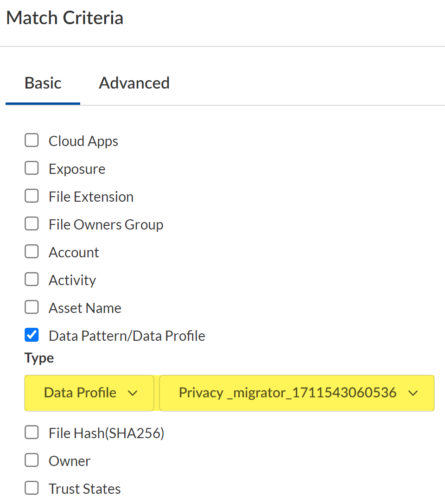Screen dimensions: 445x504
Task: Click the chevron arrow beside Data Profile
Action: 133,393
